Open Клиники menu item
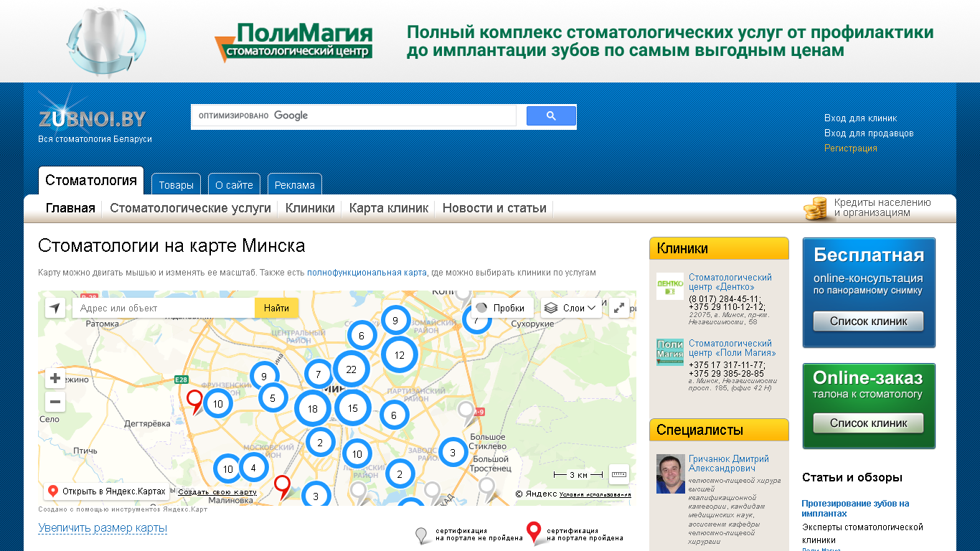 tap(310, 208)
